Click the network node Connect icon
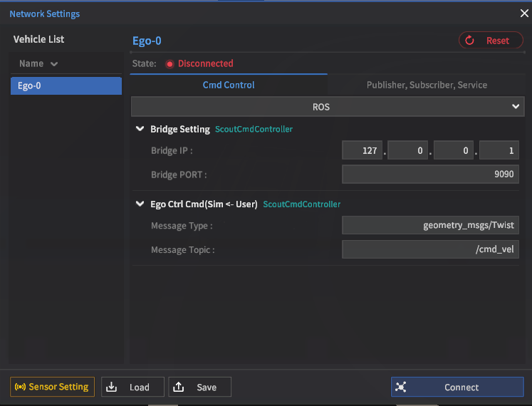The height and width of the screenshot is (406, 532). [401, 387]
